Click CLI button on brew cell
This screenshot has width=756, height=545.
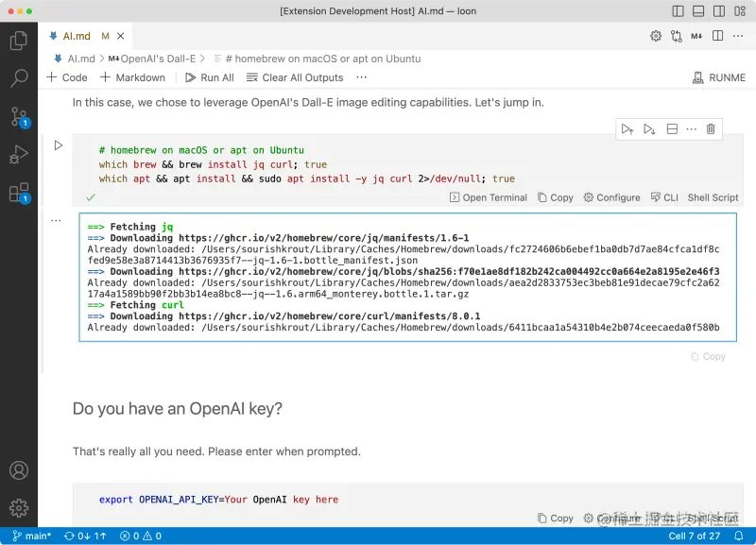click(664, 197)
